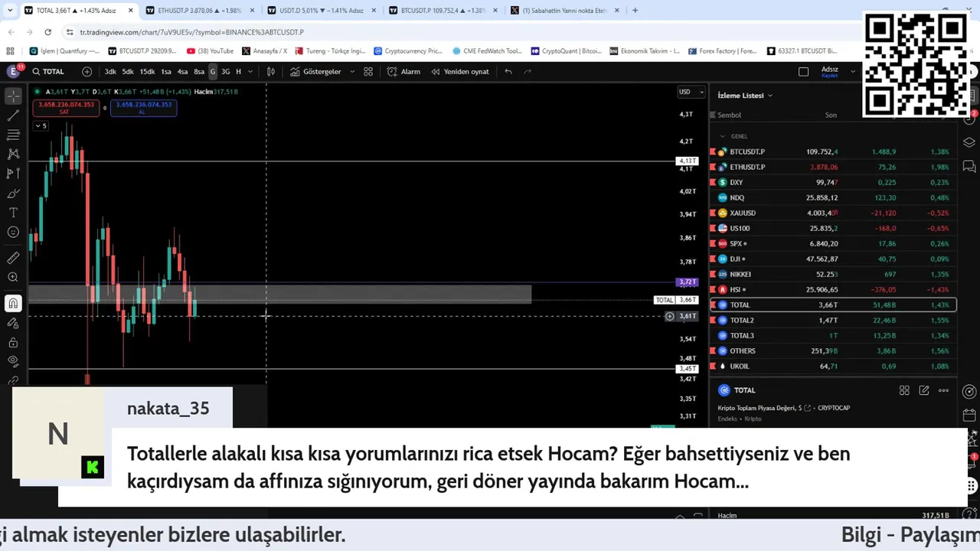This screenshot has height=551, width=980.
Task: Select the ruler measure tool
Action: click(13, 258)
